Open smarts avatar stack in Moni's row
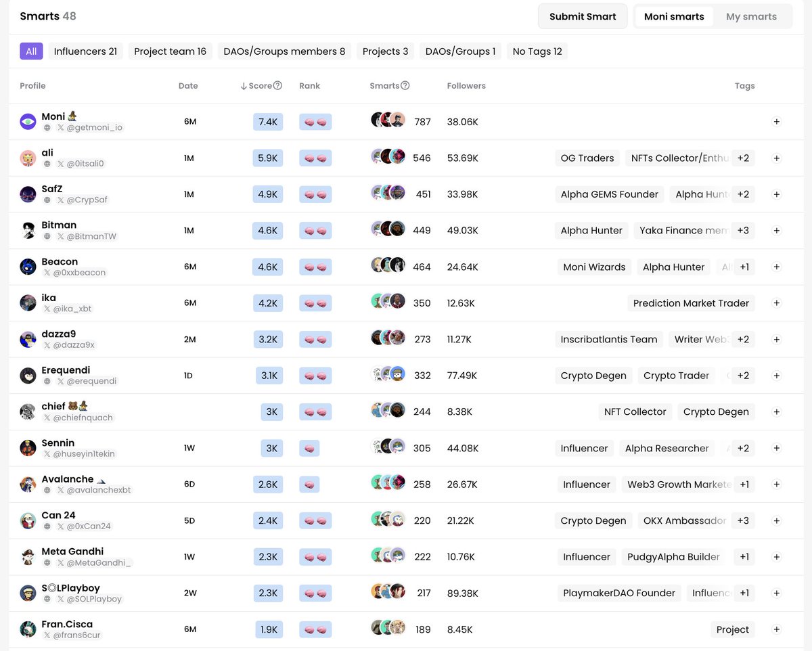Screen dimensions: 812x651 (x=388, y=120)
